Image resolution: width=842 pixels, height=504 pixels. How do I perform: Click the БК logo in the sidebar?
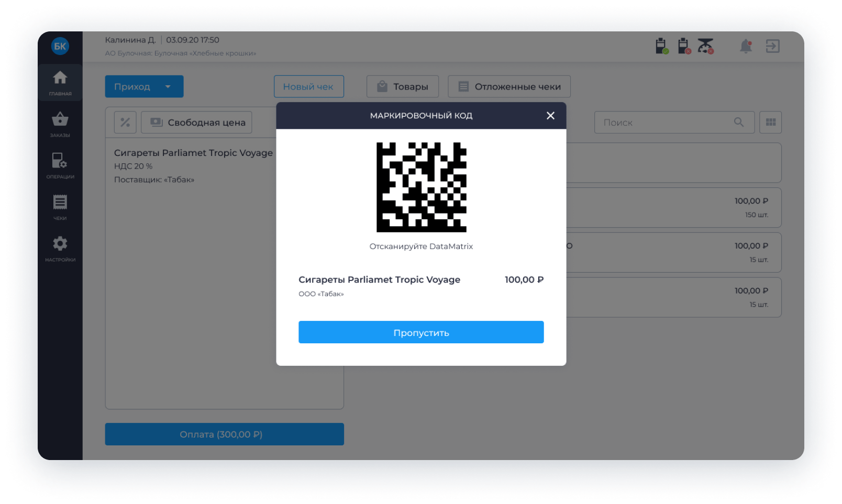coord(60,46)
